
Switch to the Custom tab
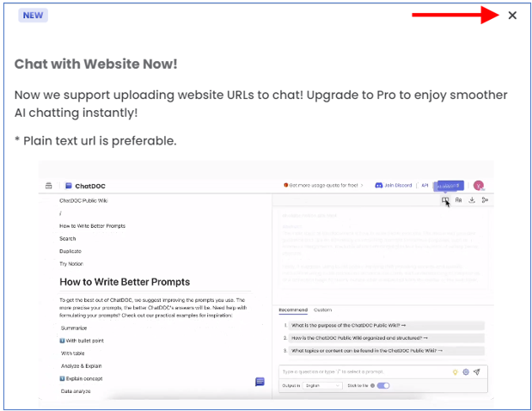point(322,310)
